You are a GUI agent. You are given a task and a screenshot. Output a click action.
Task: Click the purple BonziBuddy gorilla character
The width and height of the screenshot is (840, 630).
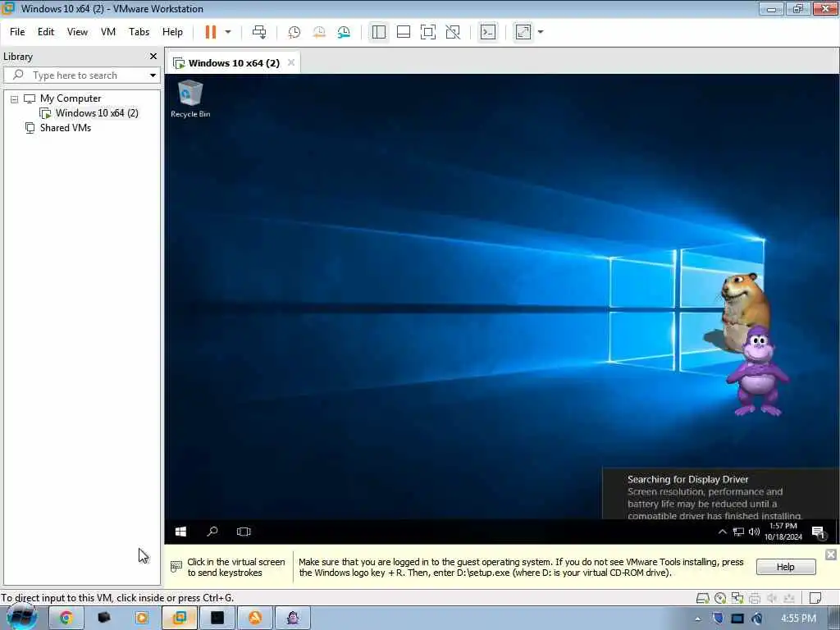757,371
